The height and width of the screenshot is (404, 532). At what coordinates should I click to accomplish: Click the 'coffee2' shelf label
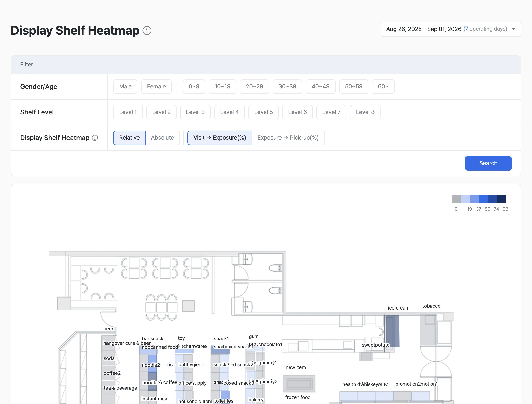[x=112, y=373]
